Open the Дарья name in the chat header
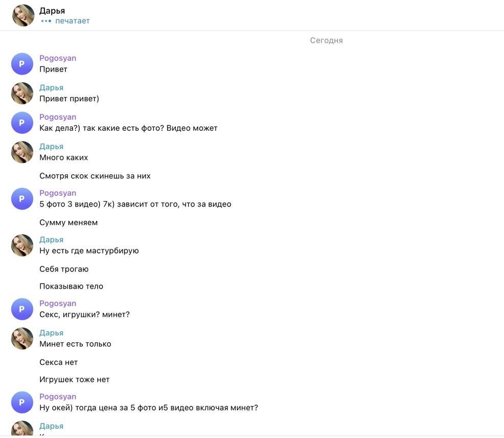The width and height of the screenshot is (504, 438). tap(52, 11)
